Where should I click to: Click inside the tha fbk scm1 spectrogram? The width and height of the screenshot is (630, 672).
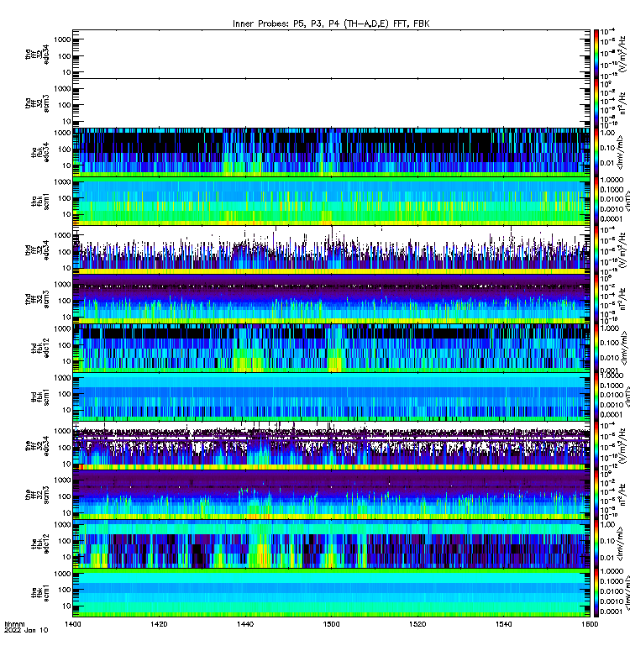(331, 201)
